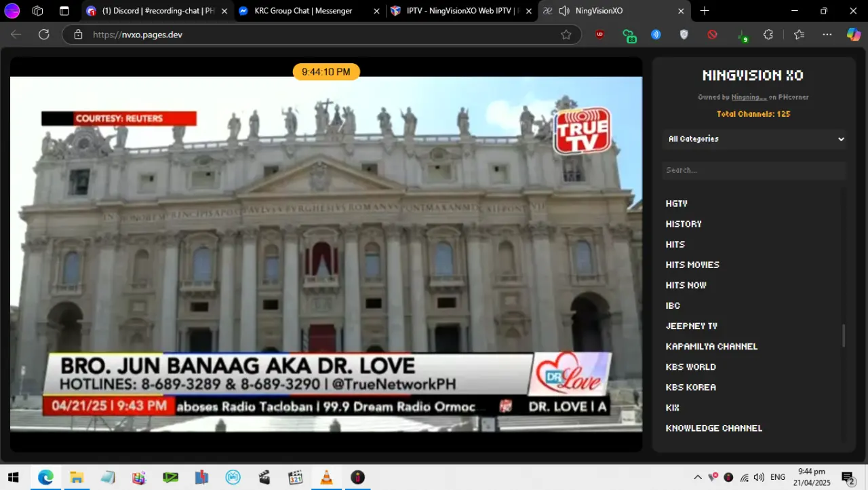View site information lock icon
This screenshot has width=868, height=490.
(x=78, y=35)
